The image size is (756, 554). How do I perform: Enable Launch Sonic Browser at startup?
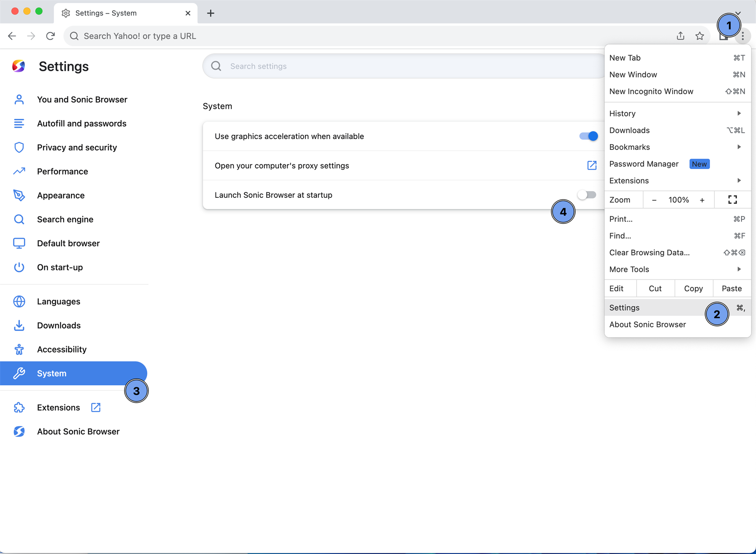tap(587, 195)
